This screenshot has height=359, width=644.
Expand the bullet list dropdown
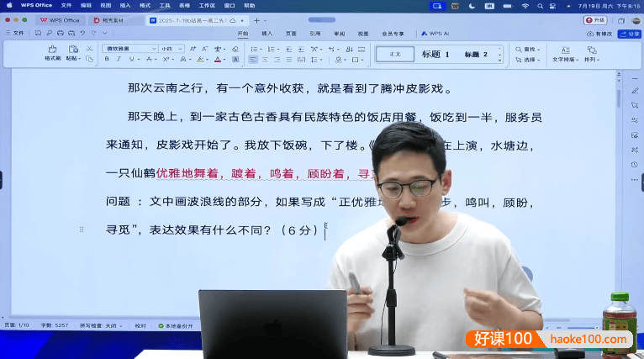[x=261, y=50]
